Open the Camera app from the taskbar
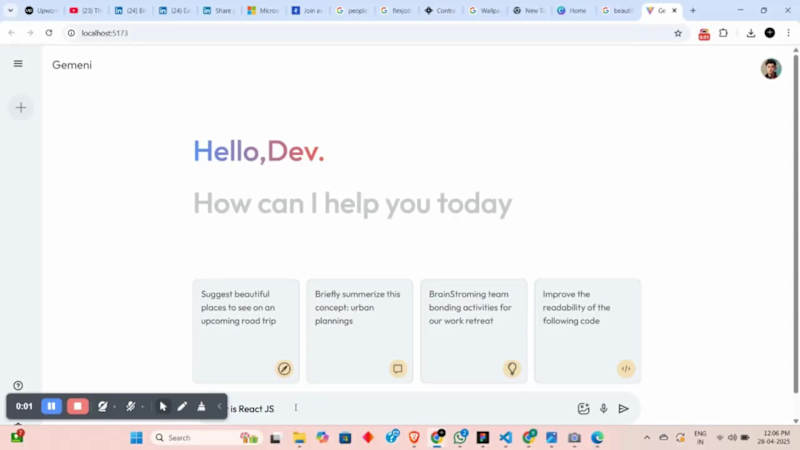This screenshot has height=450, width=800. [574, 438]
